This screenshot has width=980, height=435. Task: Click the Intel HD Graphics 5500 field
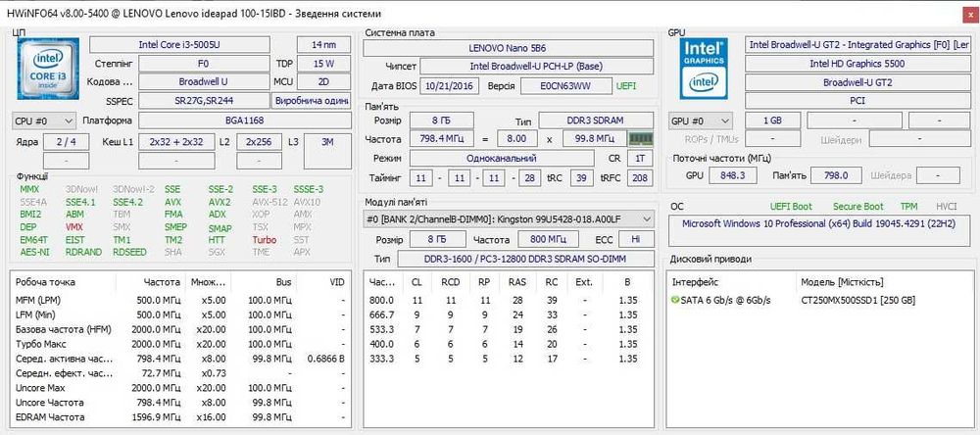pos(857,64)
